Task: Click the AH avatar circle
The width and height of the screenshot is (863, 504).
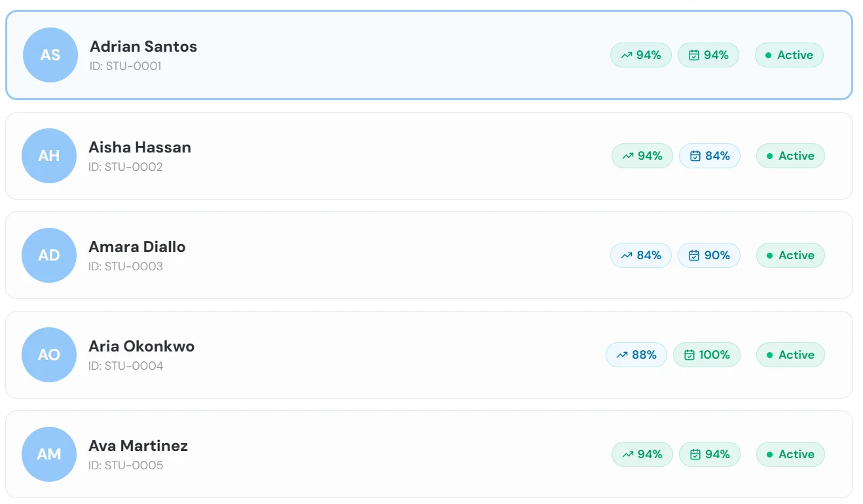Action: click(x=49, y=156)
